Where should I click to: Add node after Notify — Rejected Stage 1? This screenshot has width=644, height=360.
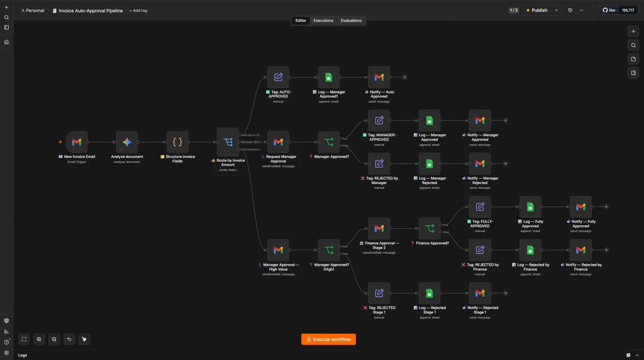tap(506, 293)
